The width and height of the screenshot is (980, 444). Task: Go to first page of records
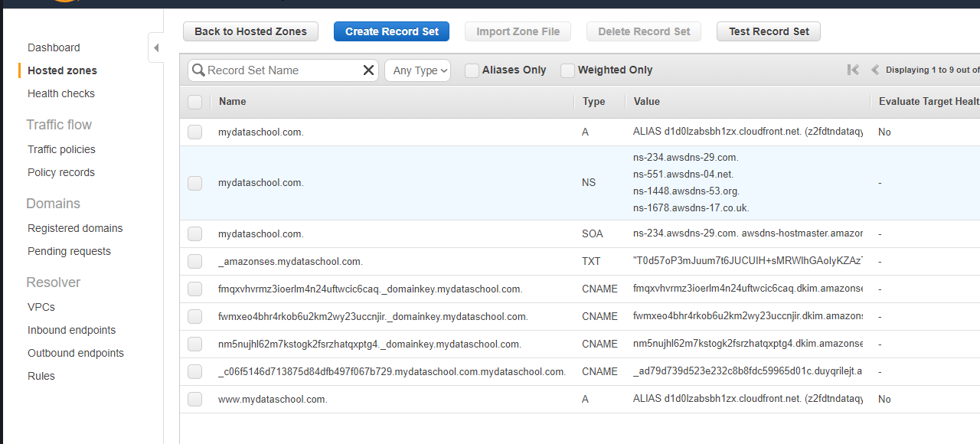[x=853, y=70]
